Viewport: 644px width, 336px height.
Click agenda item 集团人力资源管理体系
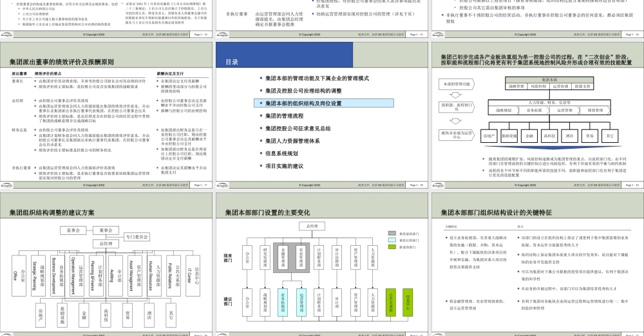292,141
